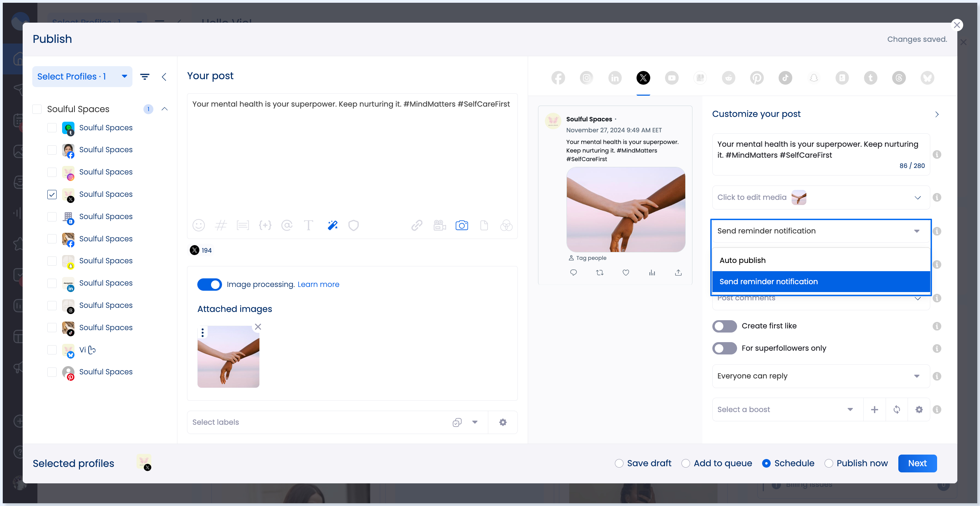The image size is (980, 506).
Task: Click the Next button
Action: point(917,463)
